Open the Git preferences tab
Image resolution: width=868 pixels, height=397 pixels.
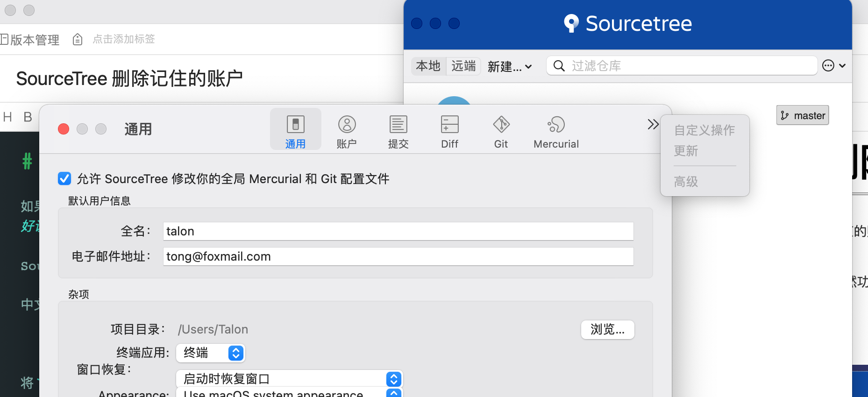(x=501, y=132)
